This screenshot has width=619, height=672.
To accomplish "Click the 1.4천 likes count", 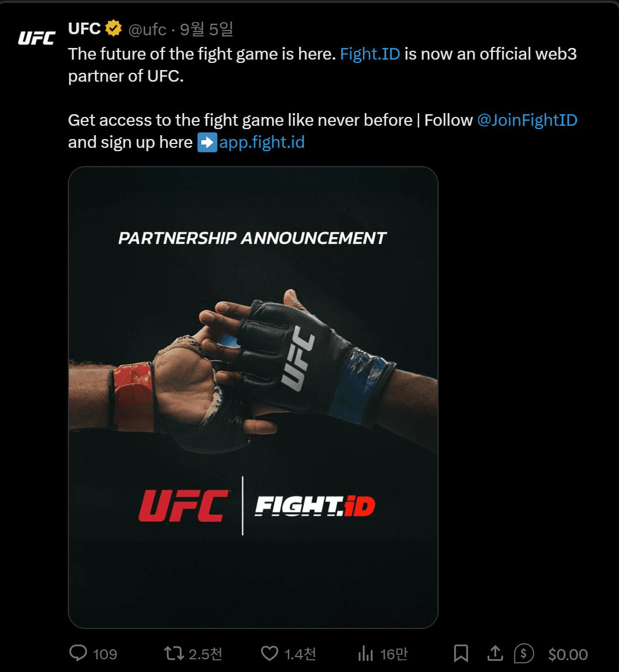I will [300, 654].
